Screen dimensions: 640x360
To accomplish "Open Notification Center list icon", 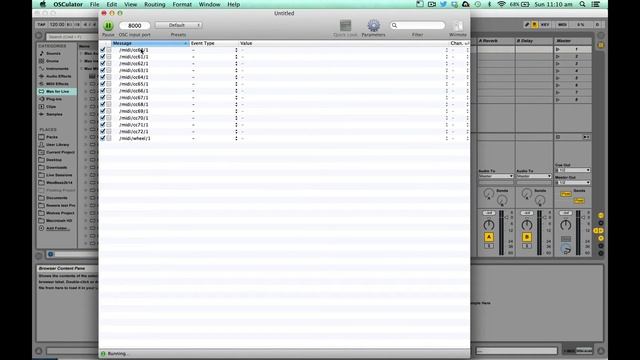I will click(x=596, y=4).
